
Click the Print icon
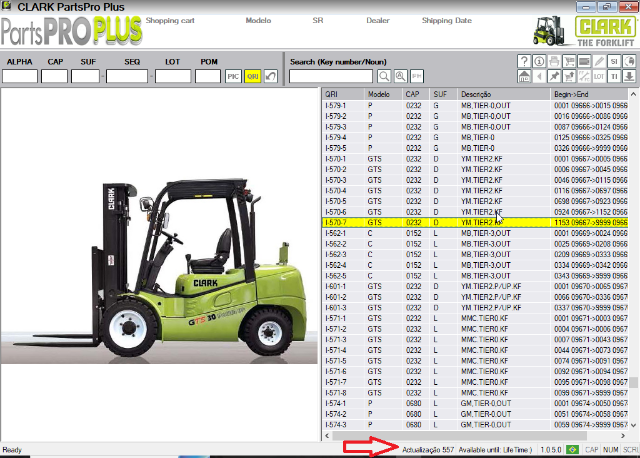coord(554,61)
